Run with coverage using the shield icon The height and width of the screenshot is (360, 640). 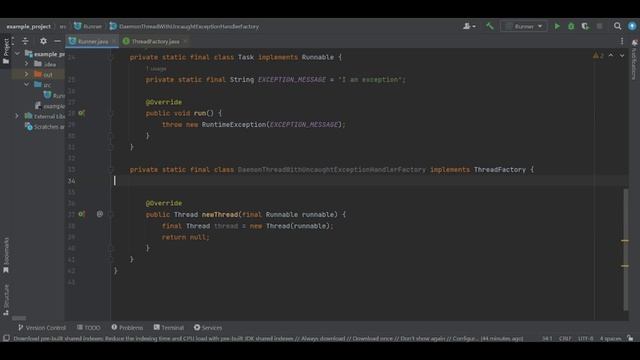tap(585, 27)
